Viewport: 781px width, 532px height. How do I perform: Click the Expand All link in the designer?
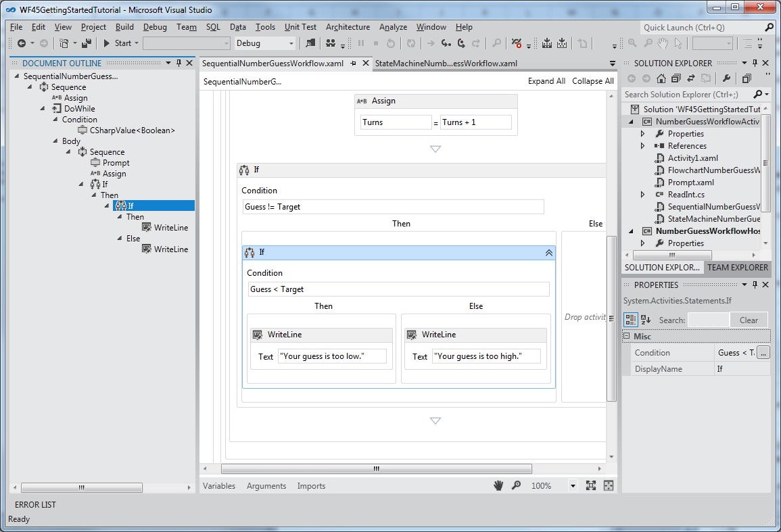click(x=546, y=80)
